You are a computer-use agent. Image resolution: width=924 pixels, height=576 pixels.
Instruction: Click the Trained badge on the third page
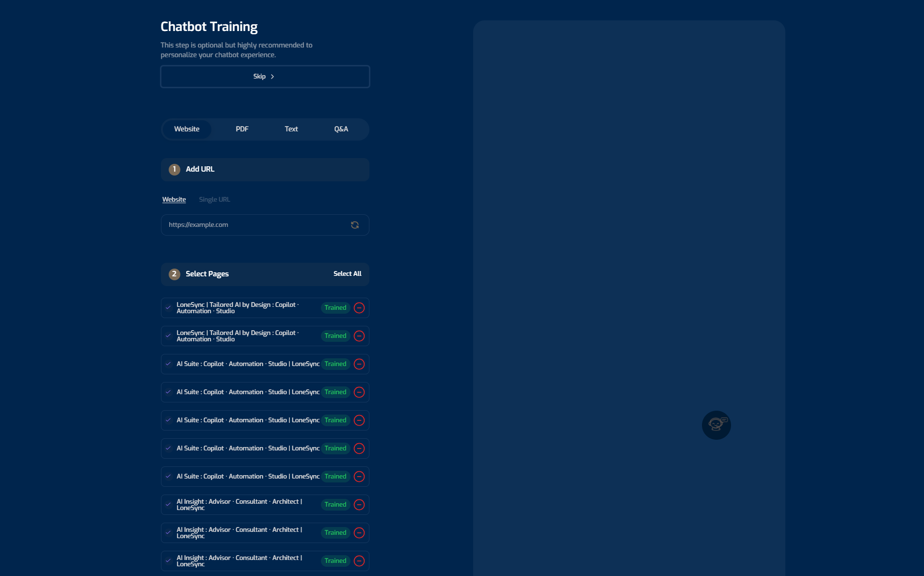tap(335, 364)
